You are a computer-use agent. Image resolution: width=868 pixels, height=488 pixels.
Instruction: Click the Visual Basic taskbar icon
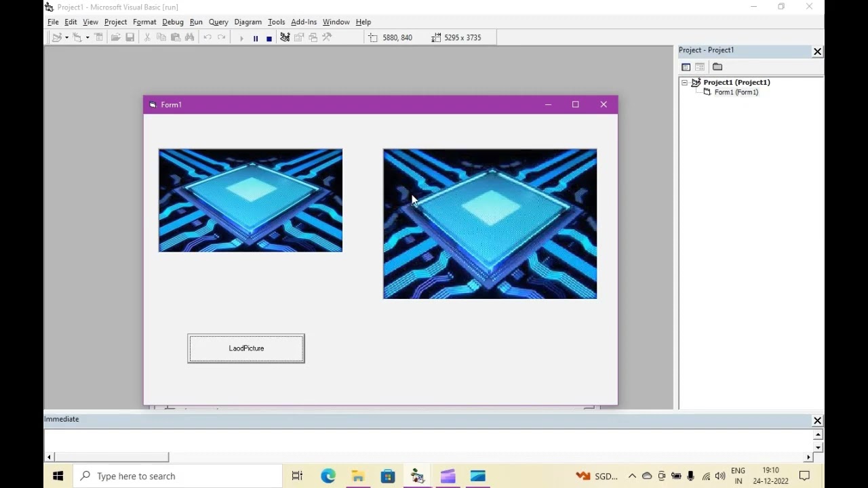click(x=418, y=476)
